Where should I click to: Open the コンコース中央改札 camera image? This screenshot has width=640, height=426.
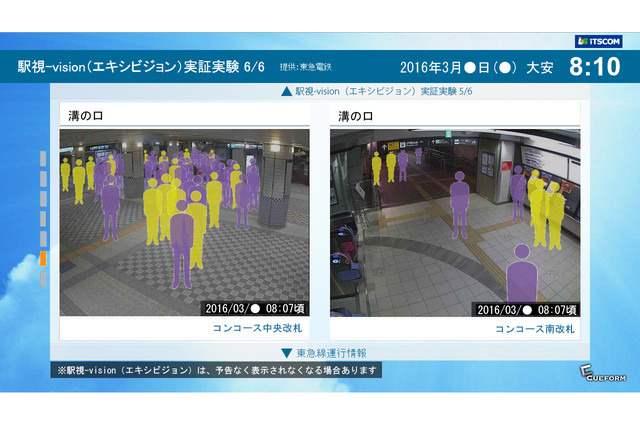coord(184,222)
